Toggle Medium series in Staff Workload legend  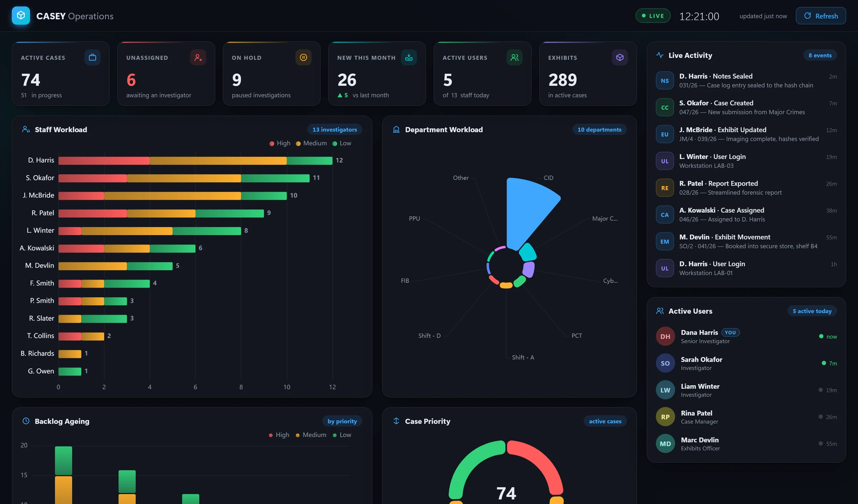311,143
